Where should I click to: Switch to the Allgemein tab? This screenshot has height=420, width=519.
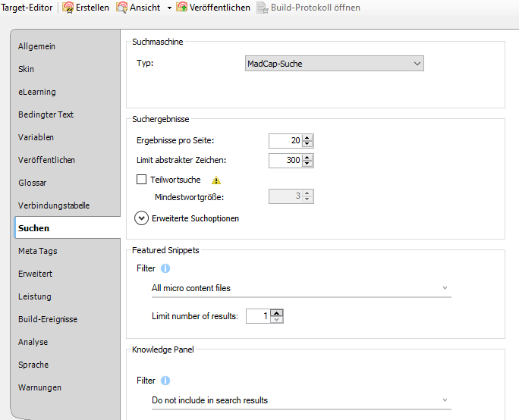37,46
